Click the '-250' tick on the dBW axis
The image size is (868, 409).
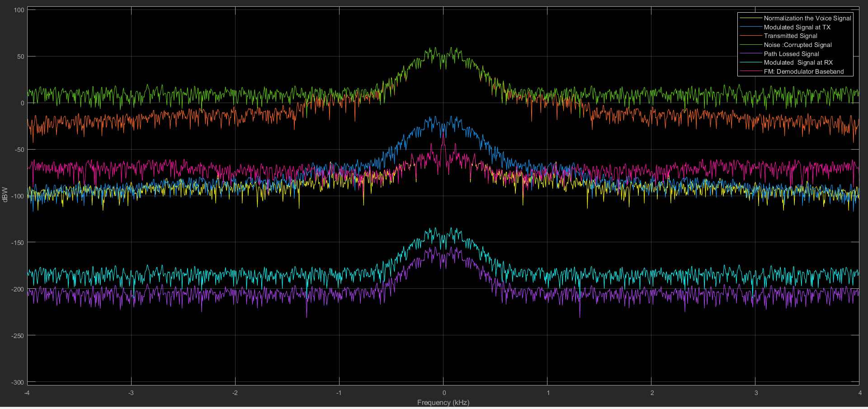click(18, 336)
